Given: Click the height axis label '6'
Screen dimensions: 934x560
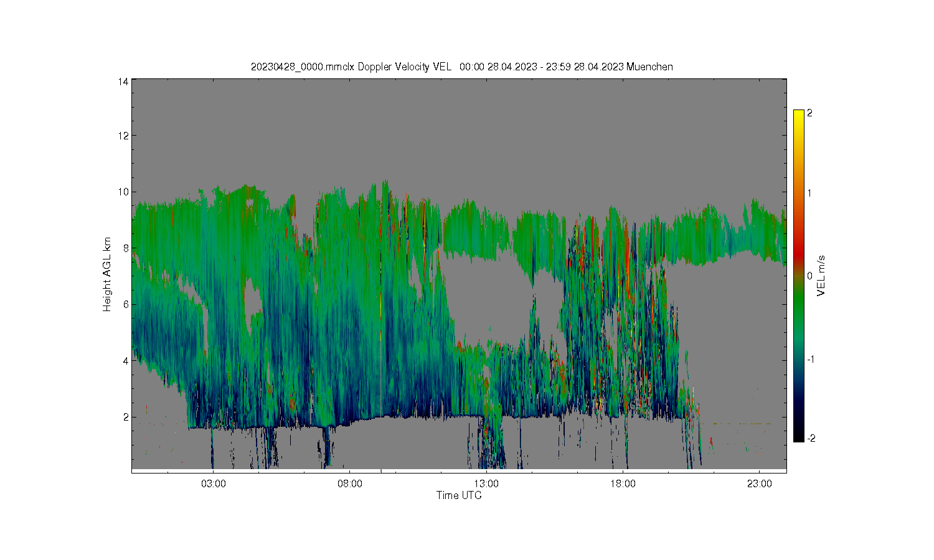Looking at the screenshot, I should pos(126,304).
